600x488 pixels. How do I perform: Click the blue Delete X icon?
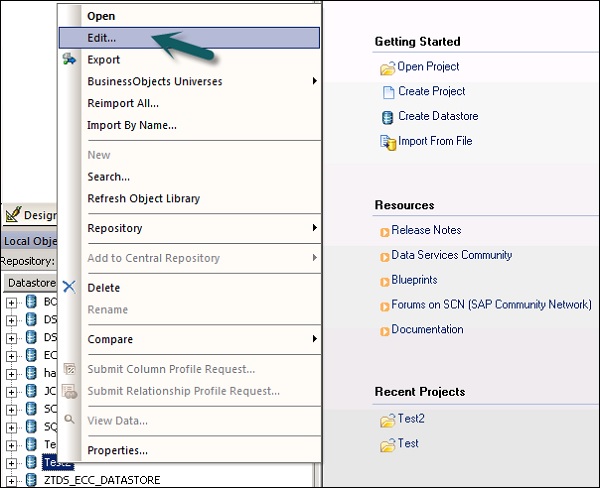[69, 287]
